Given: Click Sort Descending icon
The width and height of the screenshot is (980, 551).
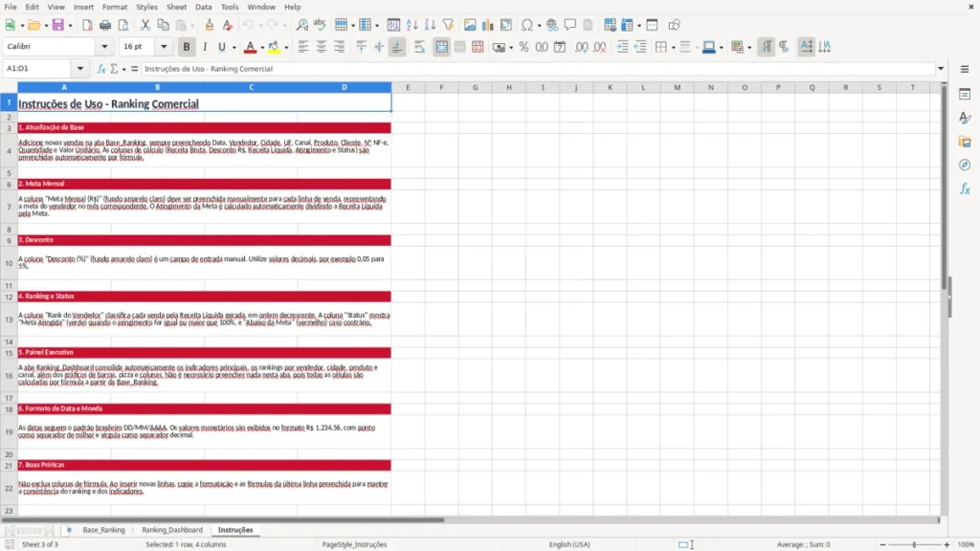Looking at the screenshot, I should tap(430, 25).
